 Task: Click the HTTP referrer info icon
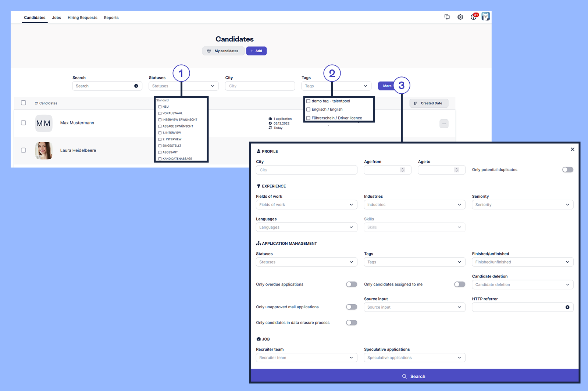click(567, 307)
